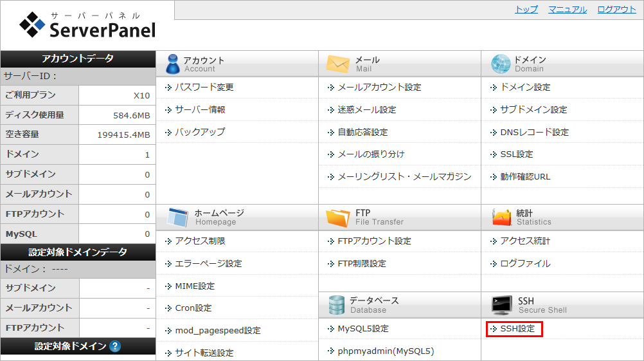Go to メールアカウント設定
644x361 pixels.
click(379, 87)
